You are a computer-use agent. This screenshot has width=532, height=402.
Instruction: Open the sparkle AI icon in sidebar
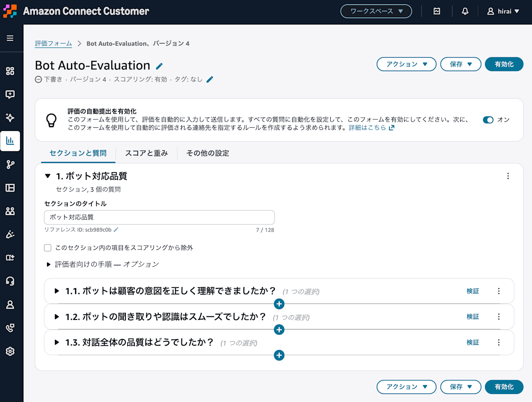pyautogui.click(x=10, y=118)
